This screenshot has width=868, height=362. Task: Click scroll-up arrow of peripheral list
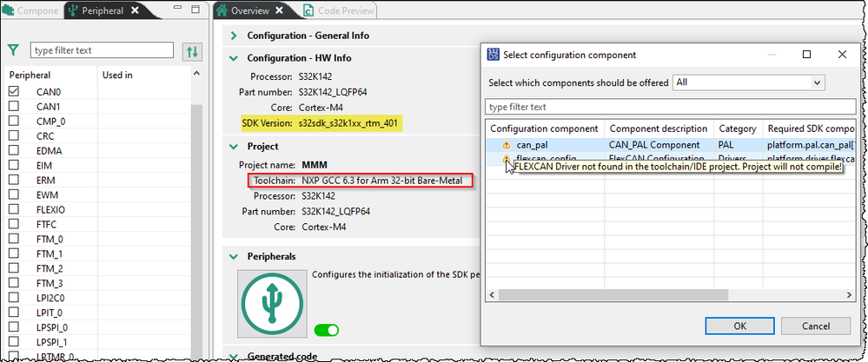pos(196,74)
